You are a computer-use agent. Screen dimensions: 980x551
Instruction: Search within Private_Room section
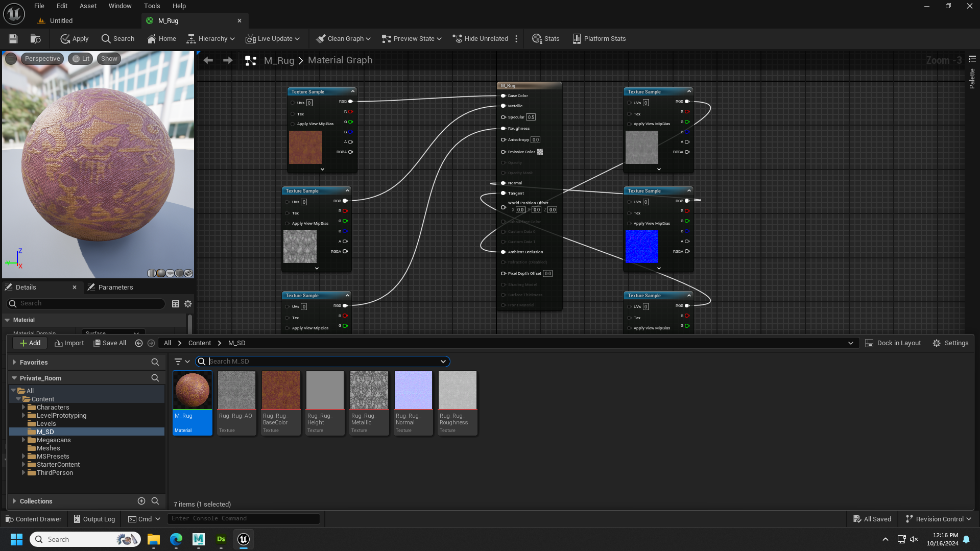[155, 378]
